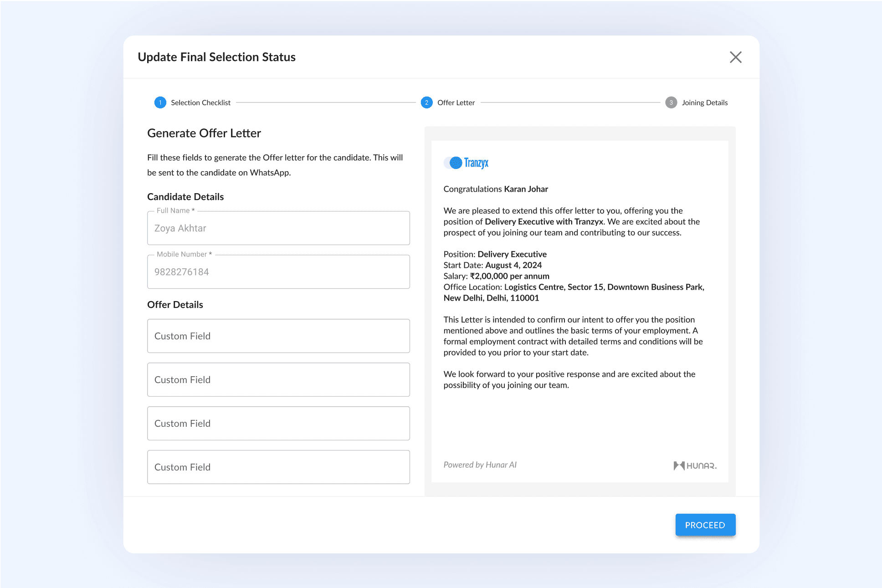Click the Hunar logo in letter footer
The height and width of the screenshot is (588, 882).
click(694, 465)
